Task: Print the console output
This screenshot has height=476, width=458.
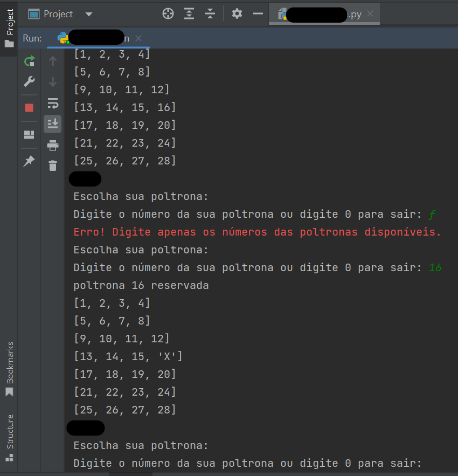Action: click(x=52, y=145)
